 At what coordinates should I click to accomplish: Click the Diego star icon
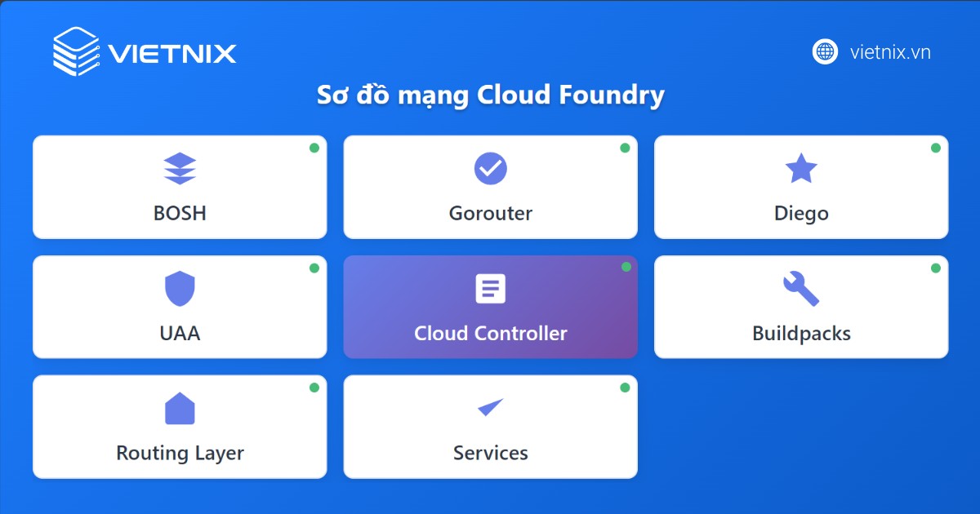point(801,169)
